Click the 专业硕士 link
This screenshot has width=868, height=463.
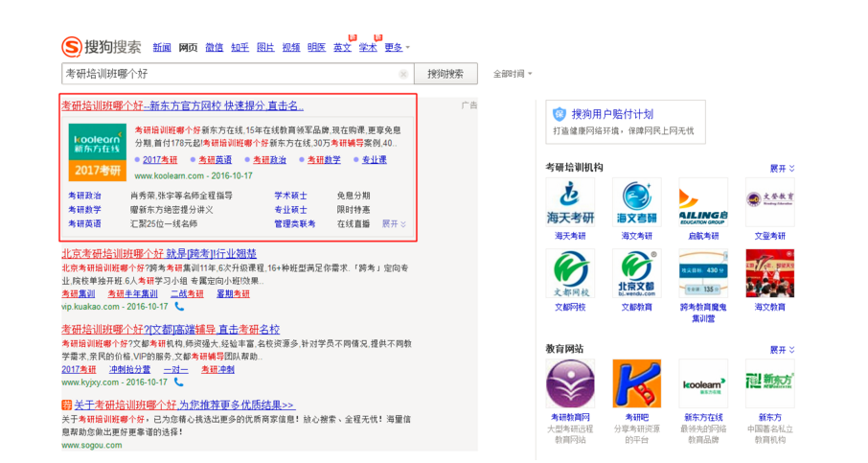click(x=290, y=210)
